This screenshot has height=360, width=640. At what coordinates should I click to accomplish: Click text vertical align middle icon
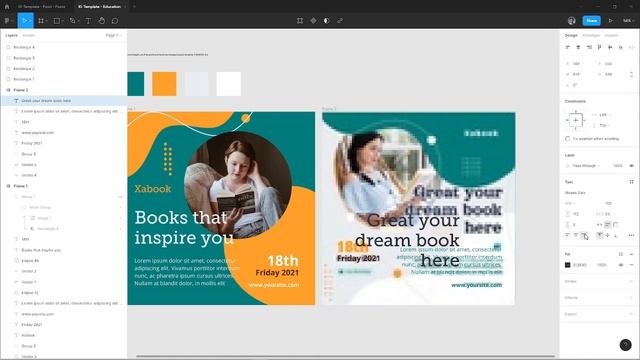[x=607, y=235]
